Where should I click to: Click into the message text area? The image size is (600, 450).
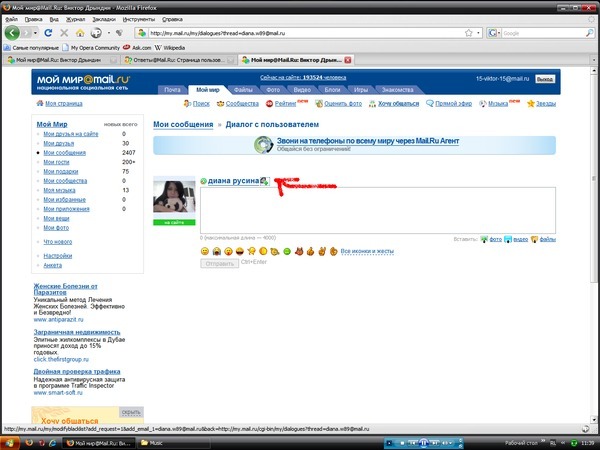[x=378, y=210]
